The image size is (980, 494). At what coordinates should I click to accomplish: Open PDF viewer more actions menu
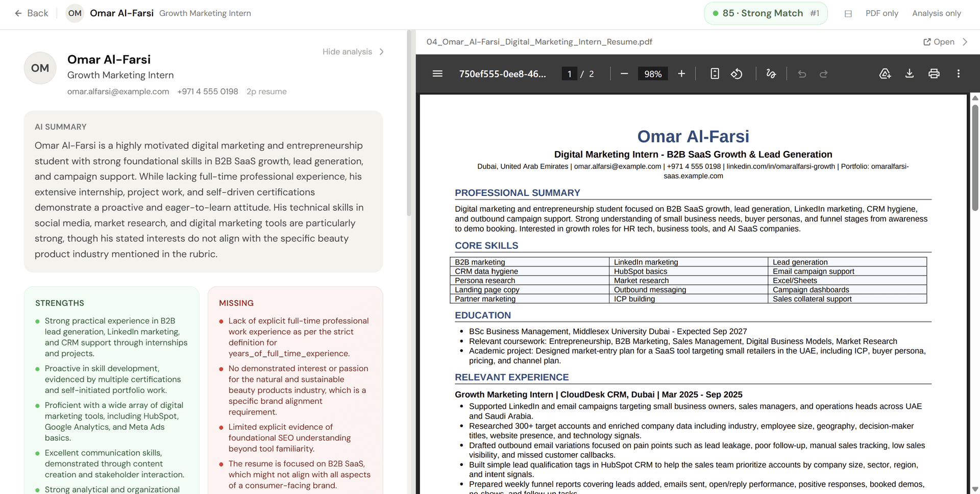[x=959, y=74]
